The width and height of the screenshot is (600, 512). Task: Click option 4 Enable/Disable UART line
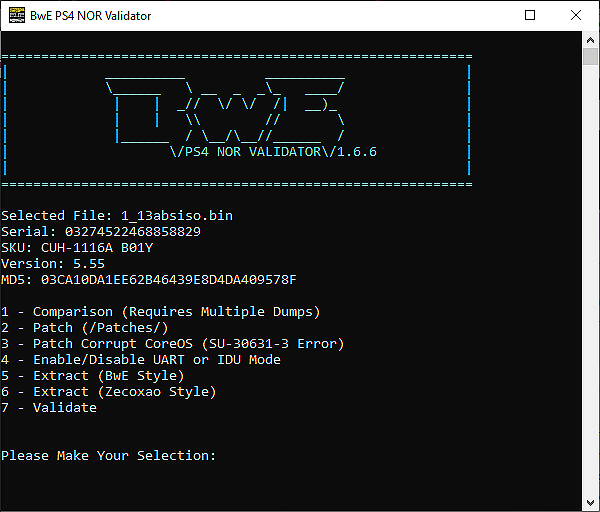click(141, 360)
